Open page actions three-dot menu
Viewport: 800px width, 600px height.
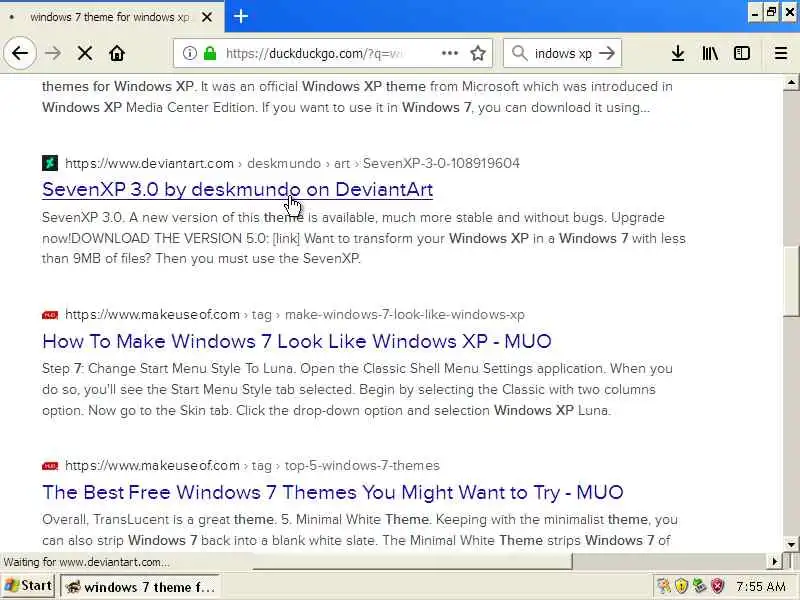[x=449, y=53]
